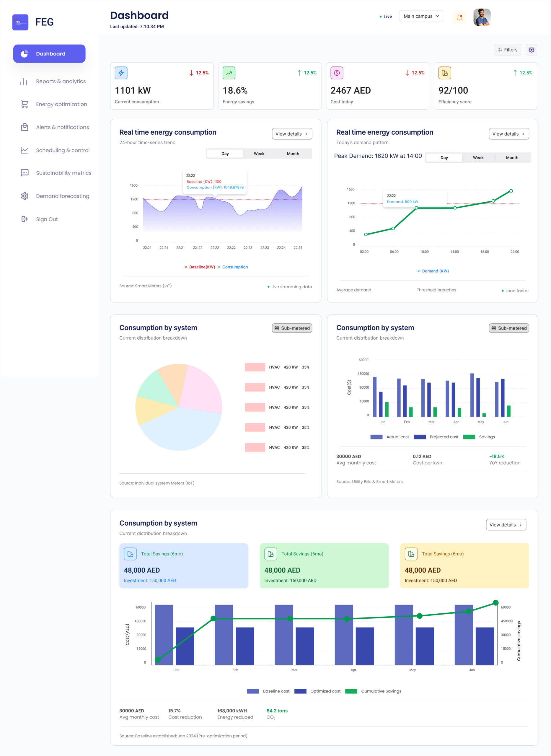The height and width of the screenshot is (756, 551).
Task: Click the Sign Out sidebar icon
Action: [x=24, y=219]
